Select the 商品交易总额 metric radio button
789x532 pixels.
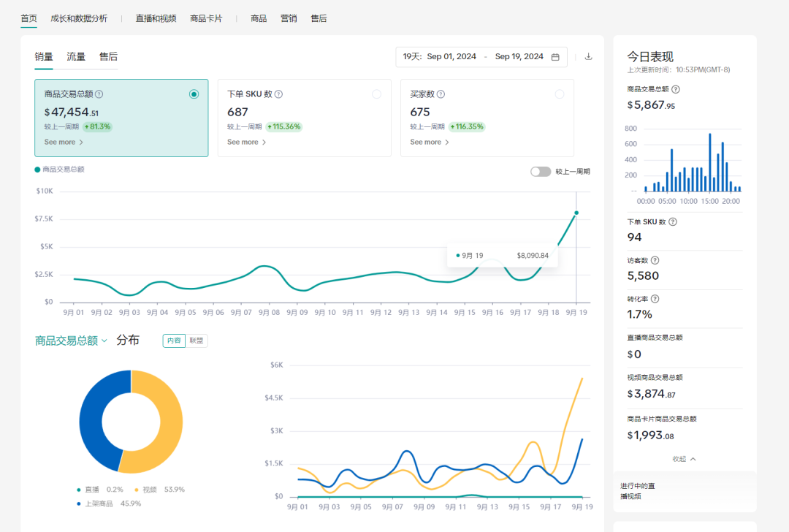[x=194, y=94]
